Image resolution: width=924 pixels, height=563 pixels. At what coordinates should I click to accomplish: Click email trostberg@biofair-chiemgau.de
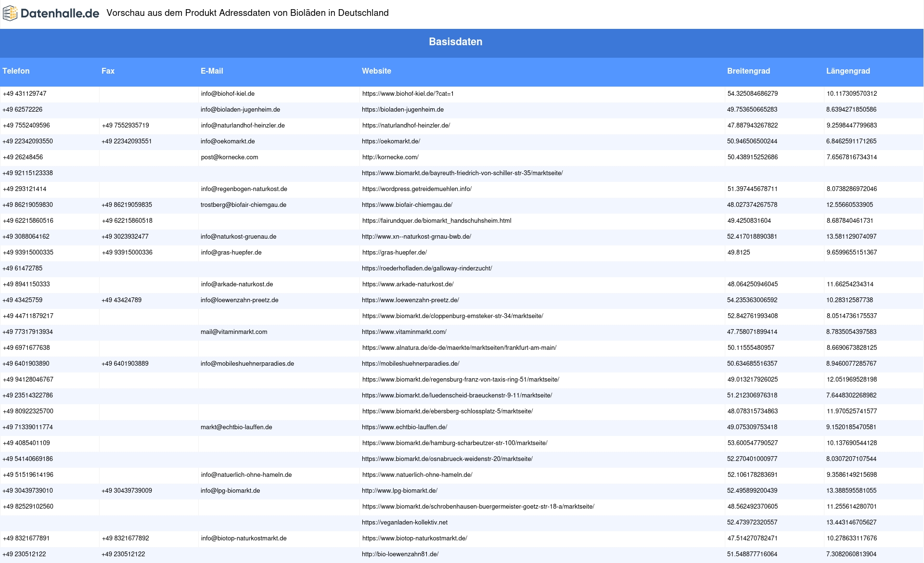pyautogui.click(x=244, y=205)
